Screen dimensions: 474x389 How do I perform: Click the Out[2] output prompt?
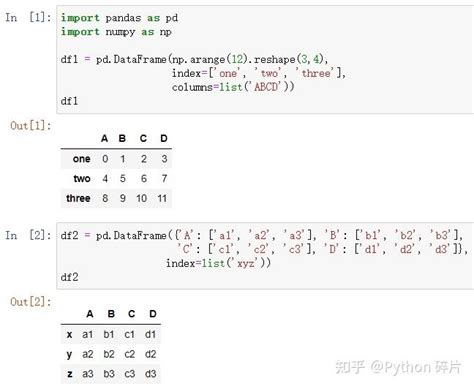31,302
